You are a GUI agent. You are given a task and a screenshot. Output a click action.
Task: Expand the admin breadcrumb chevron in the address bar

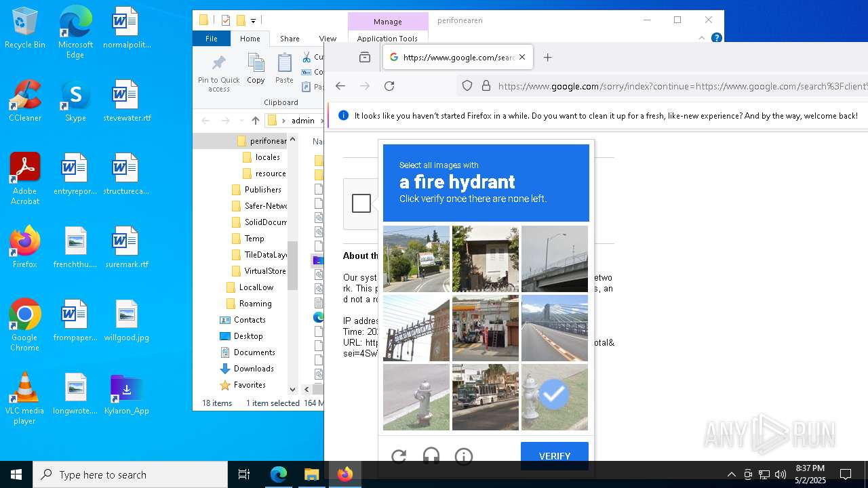click(321, 121)
